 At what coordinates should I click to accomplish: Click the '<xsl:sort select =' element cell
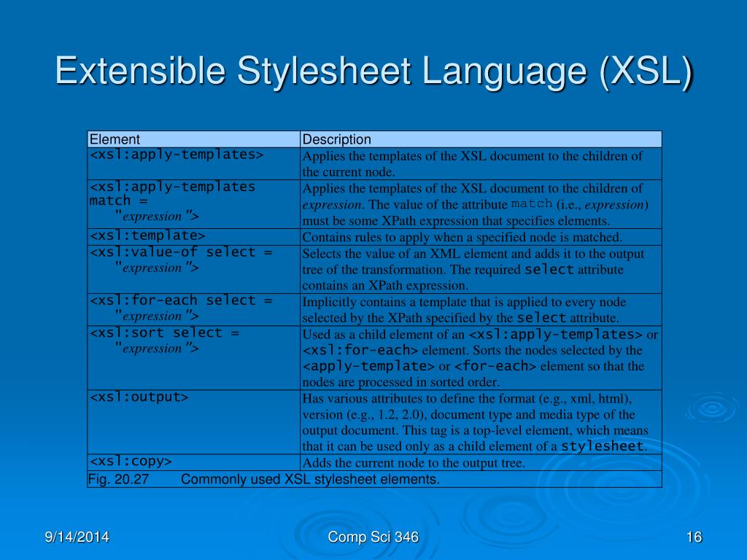coord(194,357)
